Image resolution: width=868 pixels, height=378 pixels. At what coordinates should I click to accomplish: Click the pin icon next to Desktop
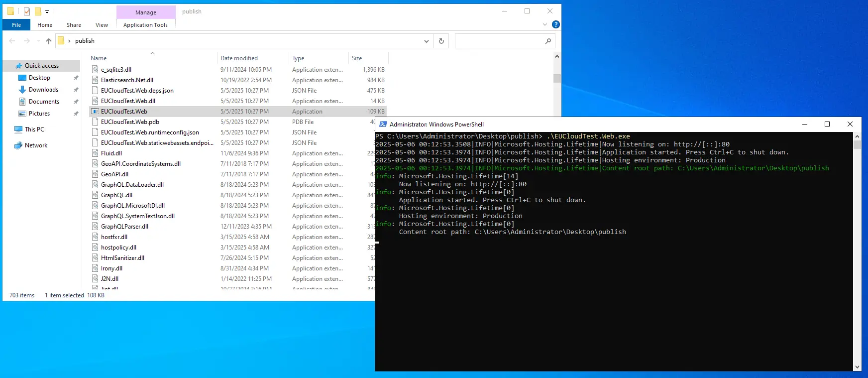point(76,78)
